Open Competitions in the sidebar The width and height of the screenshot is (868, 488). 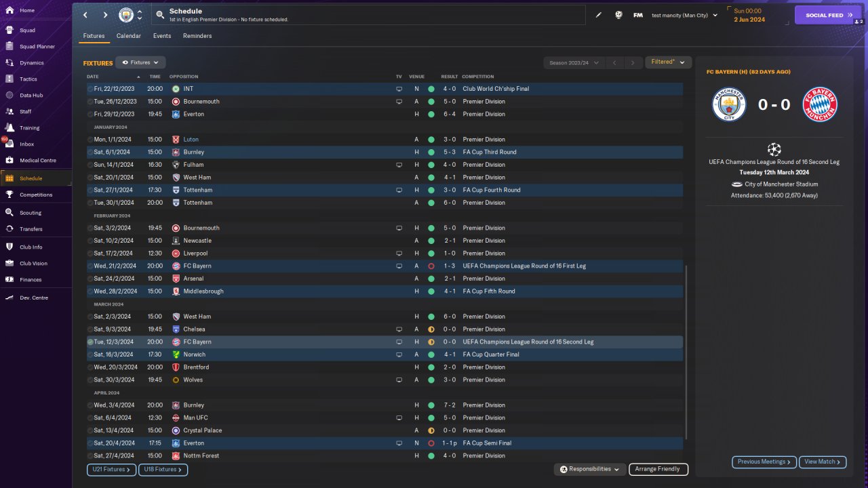(35, 195)
